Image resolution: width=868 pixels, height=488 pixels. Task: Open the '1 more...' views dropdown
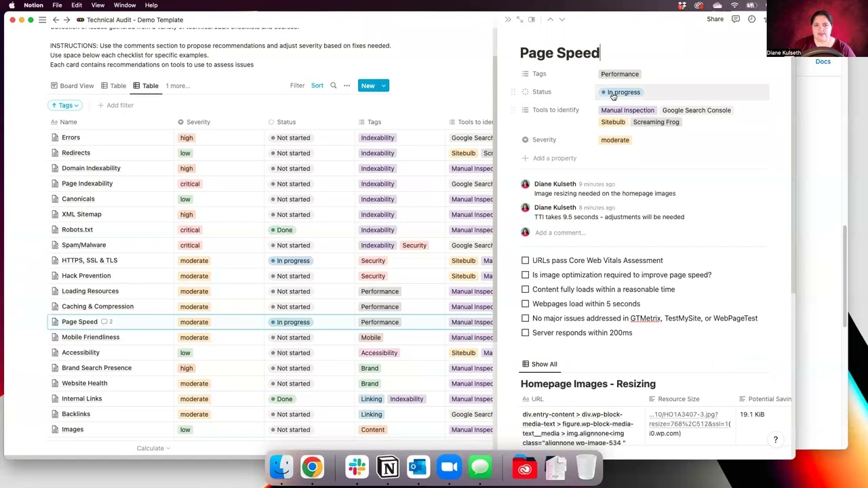178,86
